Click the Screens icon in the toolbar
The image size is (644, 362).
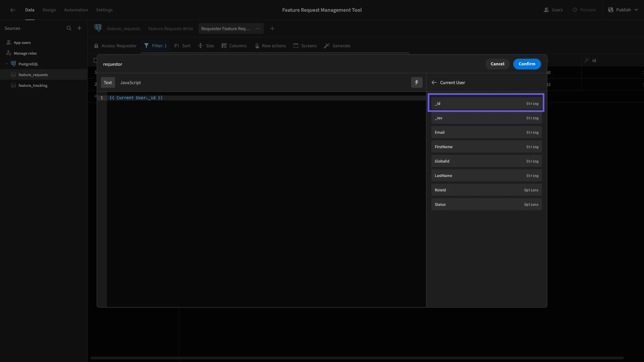[x=296, y=46]
